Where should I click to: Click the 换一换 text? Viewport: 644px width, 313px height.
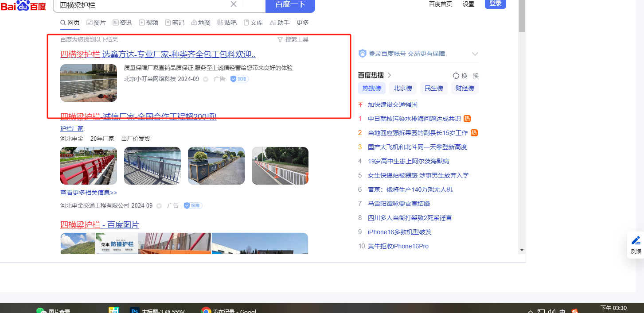click(x=470, y=76)
